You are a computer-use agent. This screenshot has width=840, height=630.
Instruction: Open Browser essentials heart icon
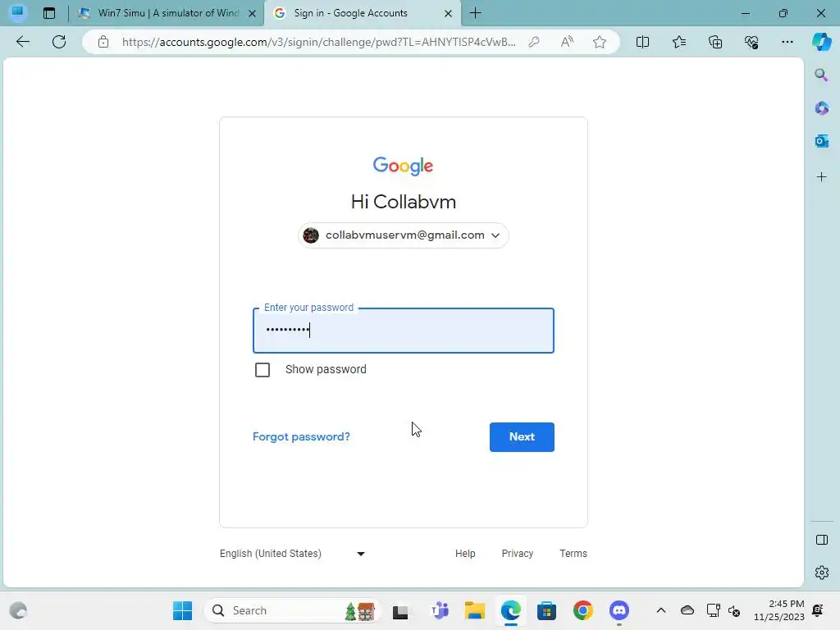pos(751,42)
